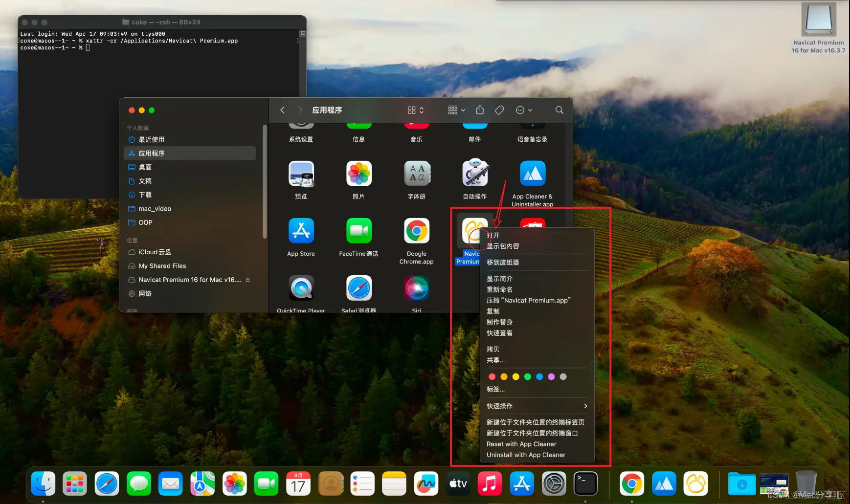850x504 pixels.
Task: Apply the purple tag color
Action: (x=551, y=376)
